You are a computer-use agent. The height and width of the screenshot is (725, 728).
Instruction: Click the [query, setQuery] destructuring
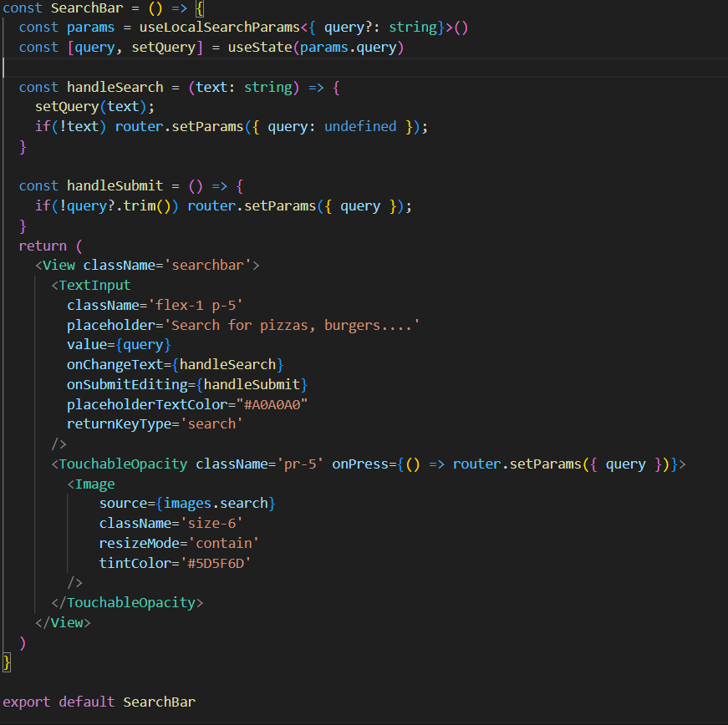[x=135, y=48]
